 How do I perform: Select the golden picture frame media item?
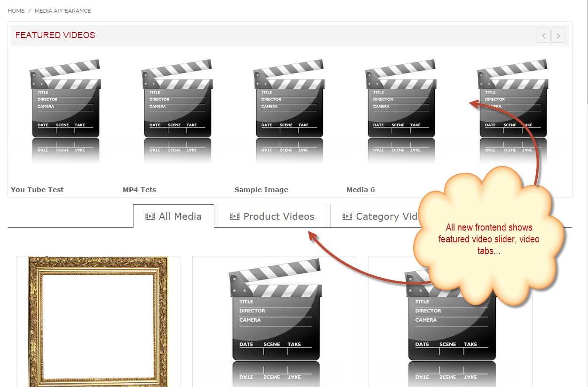tap(98, 322)
